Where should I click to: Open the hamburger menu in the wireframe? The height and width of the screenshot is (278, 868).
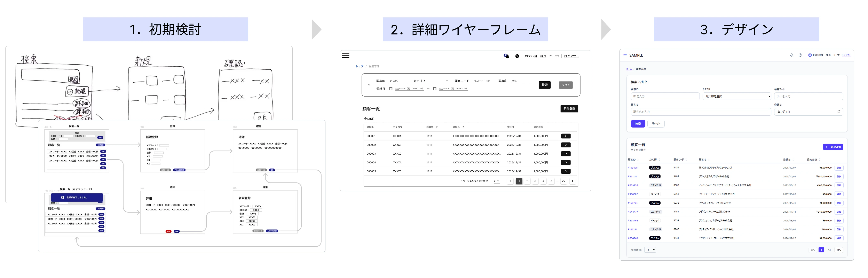(x=346, y=56)
